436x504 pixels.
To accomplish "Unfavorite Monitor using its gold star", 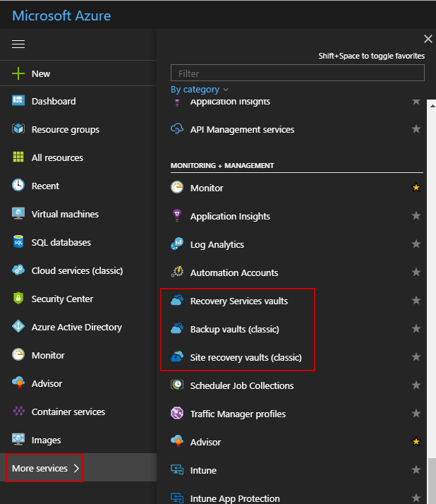I will [416, 187].
